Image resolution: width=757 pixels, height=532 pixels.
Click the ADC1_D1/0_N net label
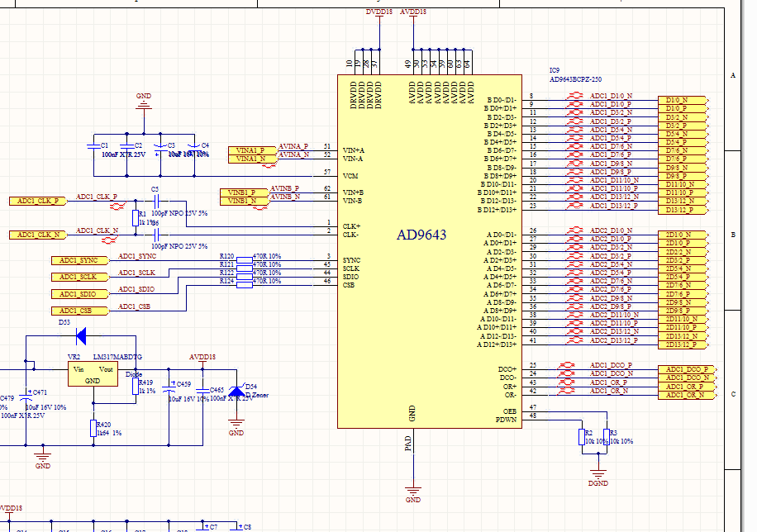pyautogui.click(x=611, y=96)
